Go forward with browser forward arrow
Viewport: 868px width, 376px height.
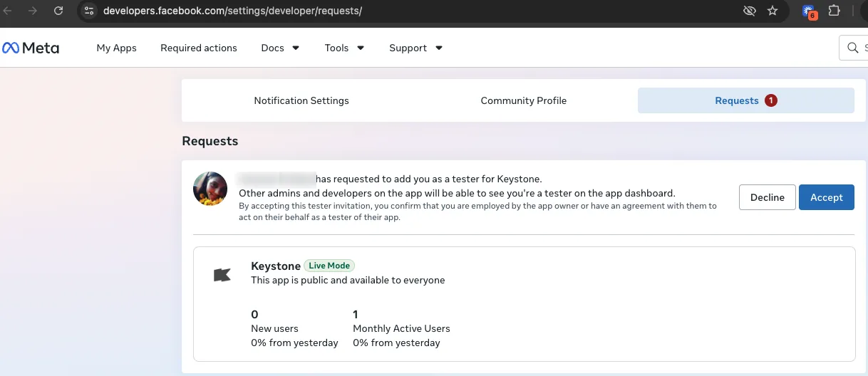tap(32, 11)
